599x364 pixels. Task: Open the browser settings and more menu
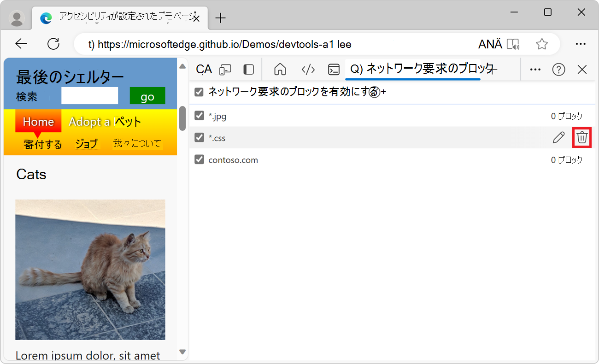581,44
